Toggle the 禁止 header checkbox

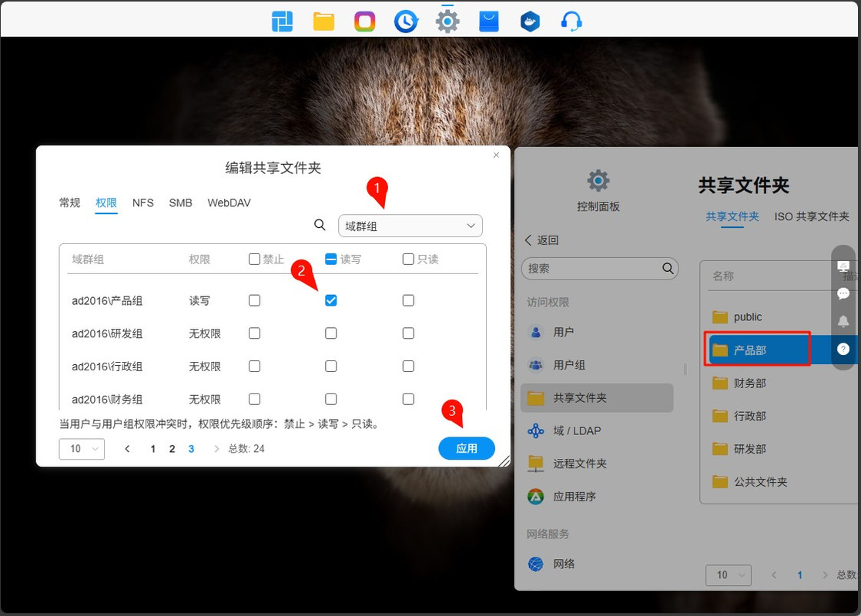pos(254,259)
